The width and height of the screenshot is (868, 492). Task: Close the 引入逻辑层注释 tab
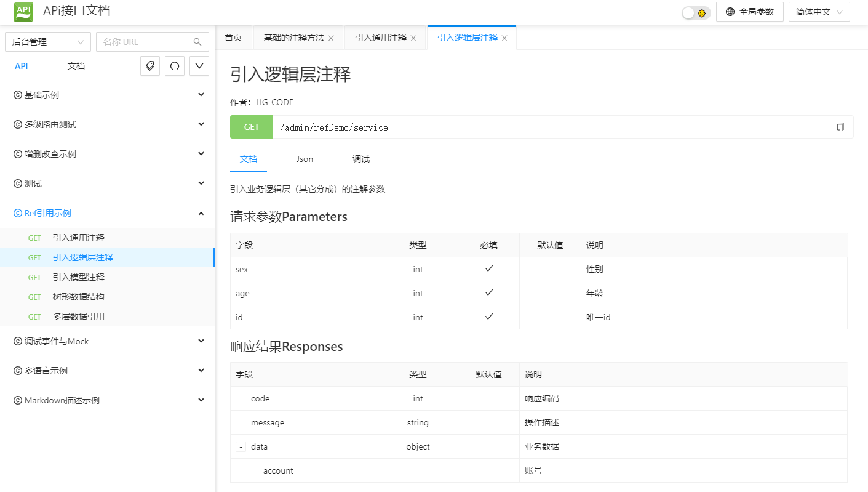coord(504,38)
